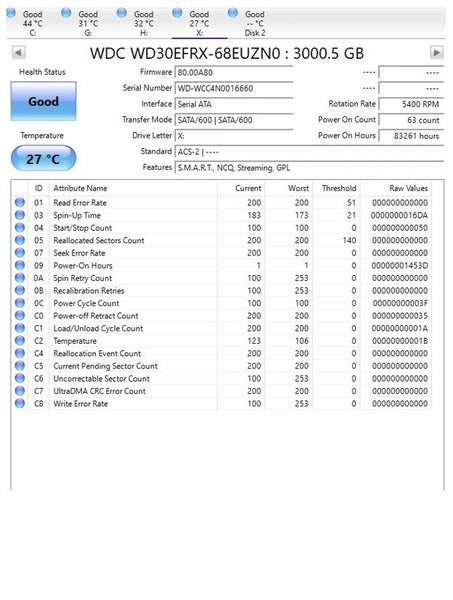Click status icon of Start/Stop Count row
Image resolution: width=453 pixels, height=600 pixels.
point(20,228)
